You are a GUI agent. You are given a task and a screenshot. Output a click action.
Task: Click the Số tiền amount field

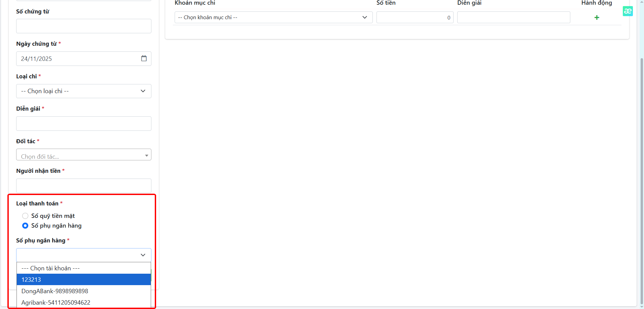415,17
